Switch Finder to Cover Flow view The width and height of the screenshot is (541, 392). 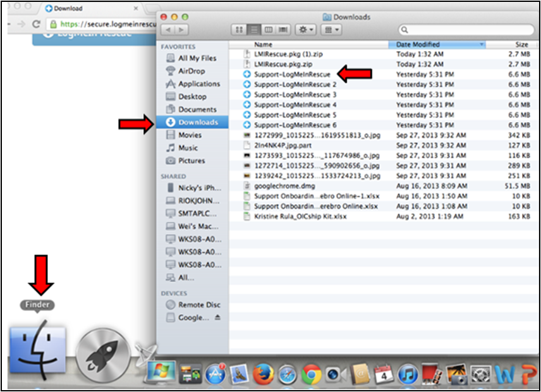tap(283, 30)
